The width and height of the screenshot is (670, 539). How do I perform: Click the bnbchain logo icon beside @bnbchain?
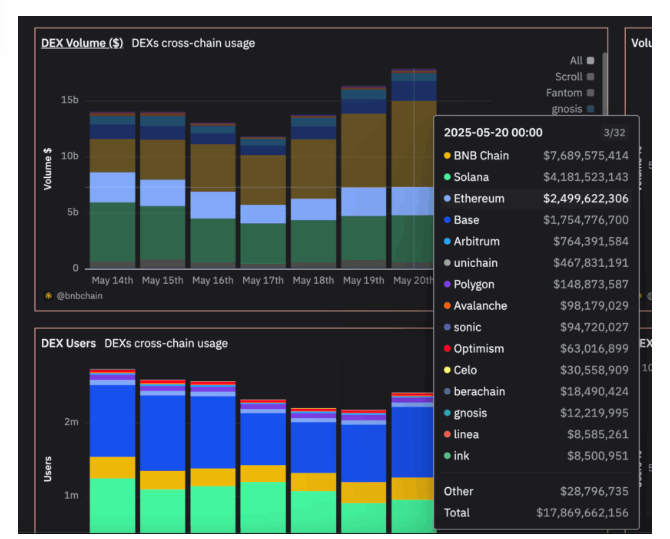click(x=49, y=296)
